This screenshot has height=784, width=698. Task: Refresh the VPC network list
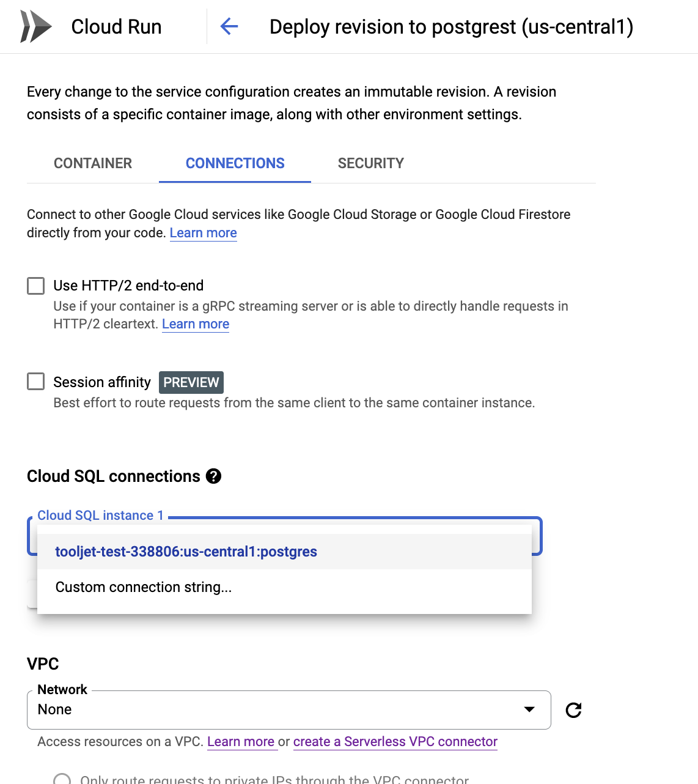[x=573, y=710]
